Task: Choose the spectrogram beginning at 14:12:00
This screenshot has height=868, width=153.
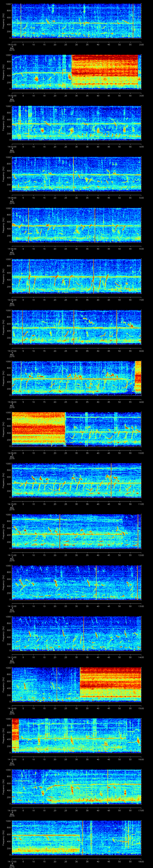Action: 77,583
